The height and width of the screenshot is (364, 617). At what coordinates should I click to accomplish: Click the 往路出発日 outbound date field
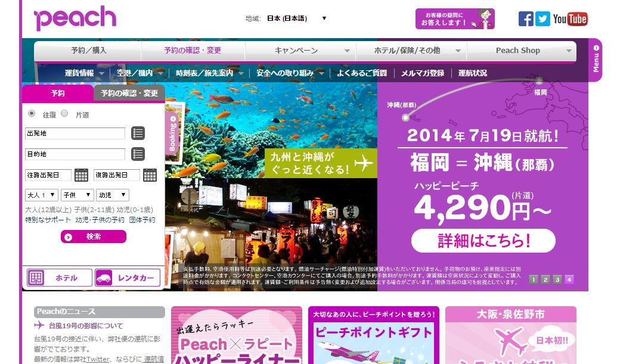[48, 175]
